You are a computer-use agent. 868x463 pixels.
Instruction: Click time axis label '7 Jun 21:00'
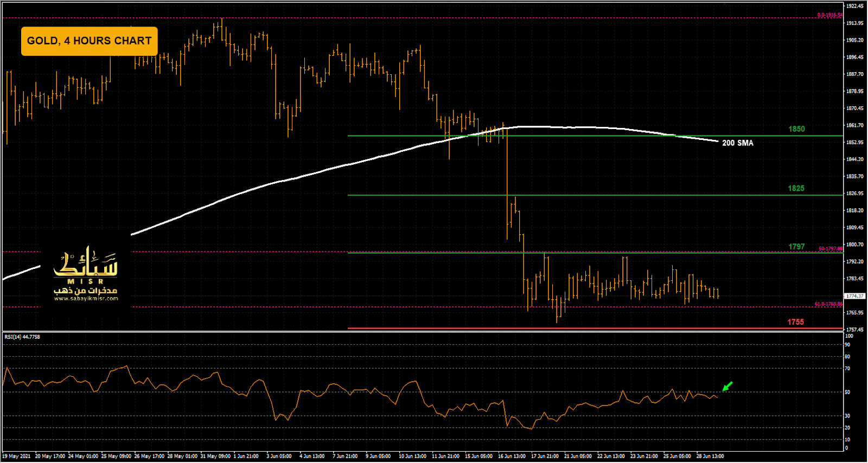(346, 456)
